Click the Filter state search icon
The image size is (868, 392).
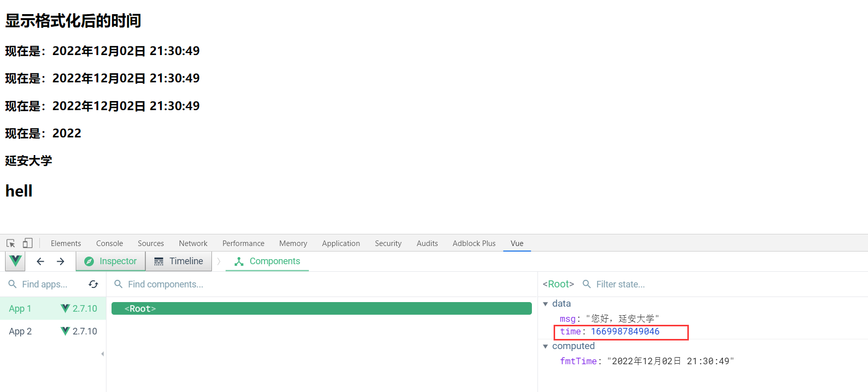587,284
